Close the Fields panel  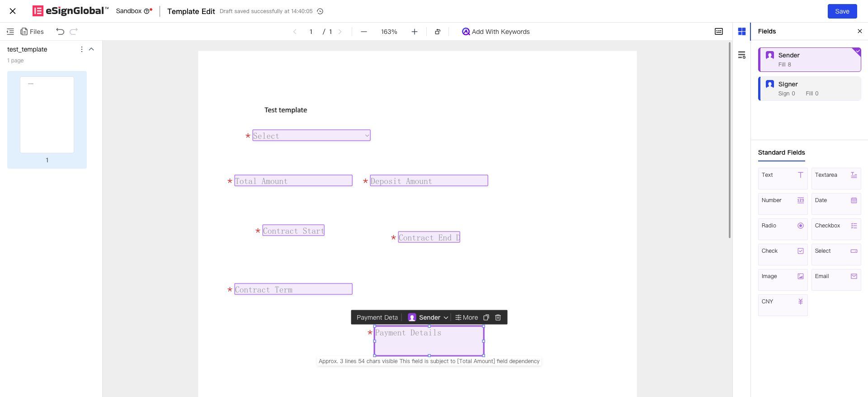pyautogui.click(x=860, y=32)
